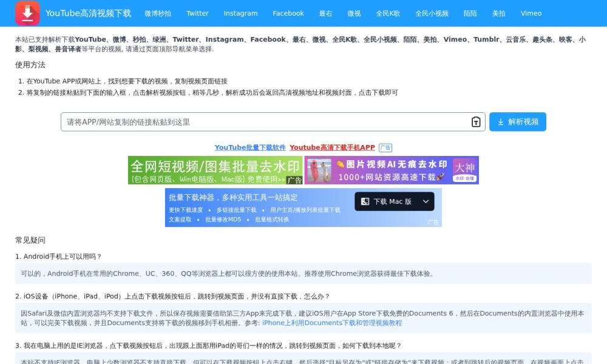Click the 广告 badge next to app link
Viewport: 607px width, 364px height.
[385, 148]
